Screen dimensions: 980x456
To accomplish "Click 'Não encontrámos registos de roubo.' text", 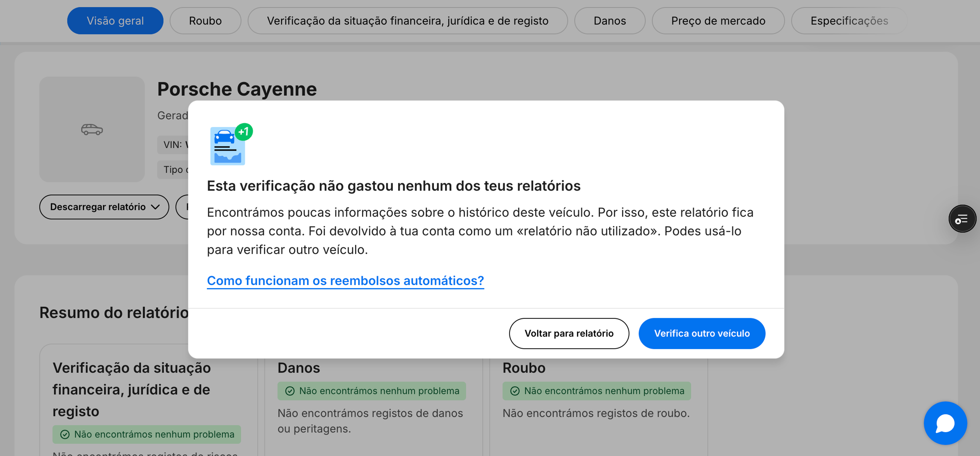I will 596,413.
